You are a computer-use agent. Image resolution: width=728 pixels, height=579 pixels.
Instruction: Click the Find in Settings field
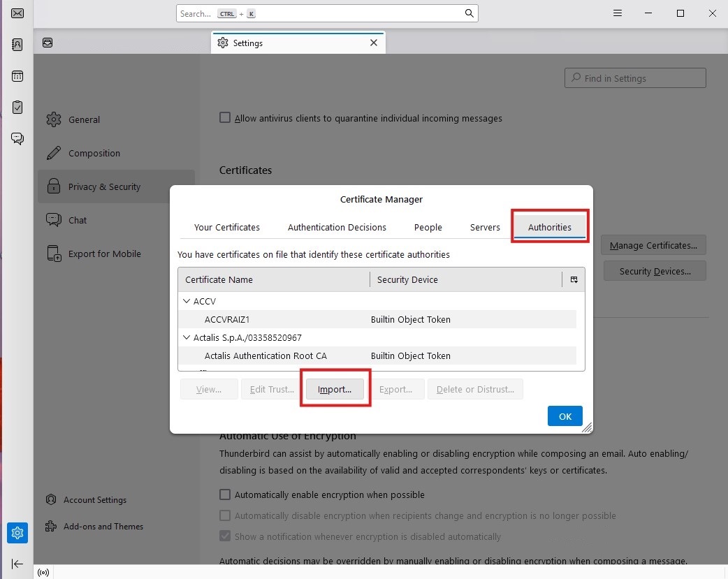point(635,78)
